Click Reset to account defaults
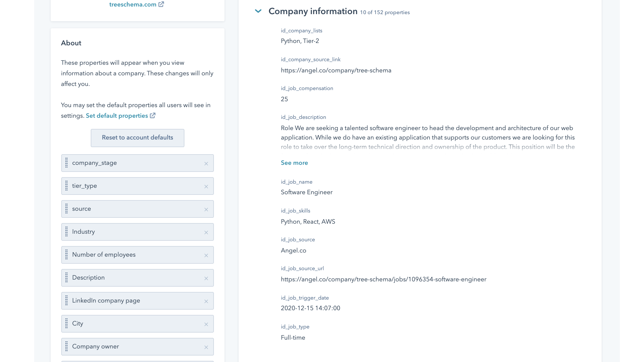 coord(137,137)
